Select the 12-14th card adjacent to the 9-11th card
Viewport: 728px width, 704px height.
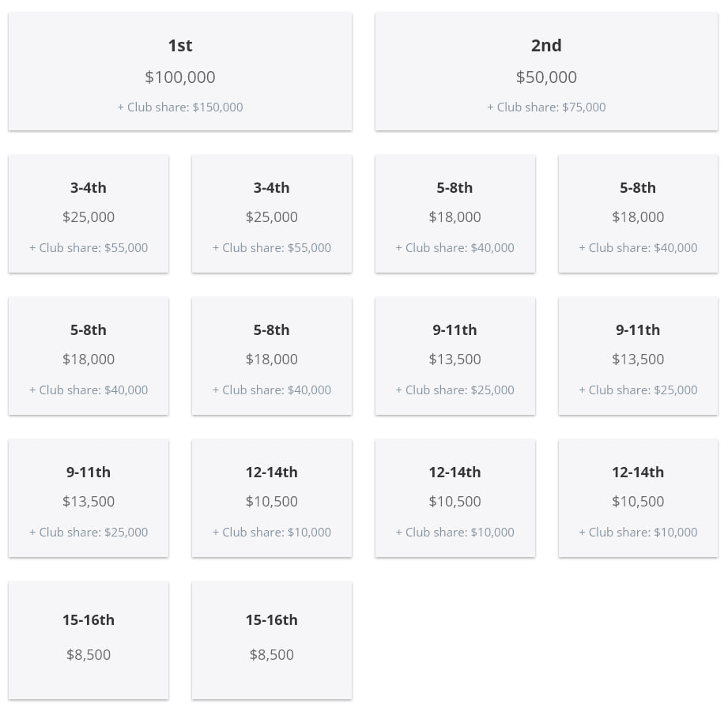click(272, 499)
